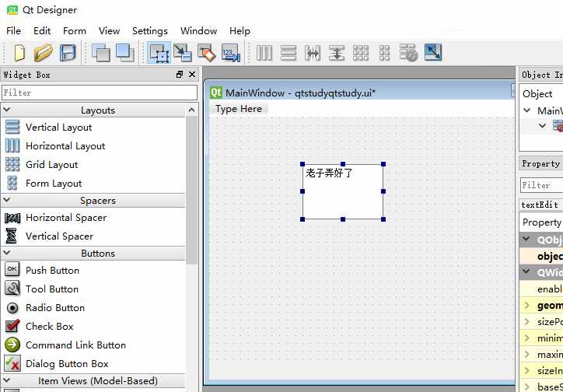Screen dimensions: 563x392
Task: Click Type Here in form menu bar
Action: pos(239,109)
